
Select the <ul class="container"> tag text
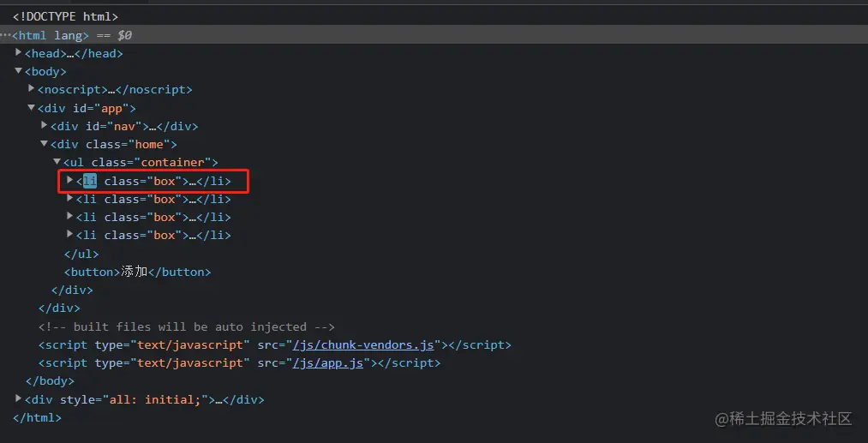tap(141, 162)
